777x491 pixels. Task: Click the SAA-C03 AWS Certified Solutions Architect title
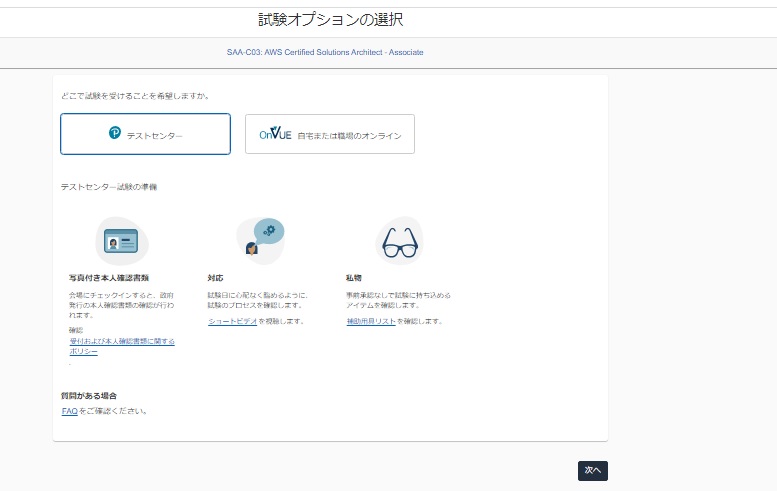pyautogui.click(x=325, y=52)
